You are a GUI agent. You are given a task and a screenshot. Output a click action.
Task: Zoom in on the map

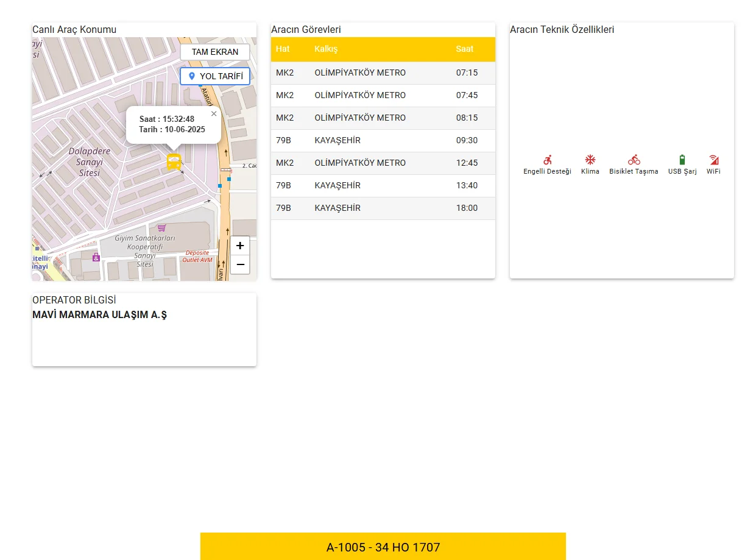pos(240,246)
